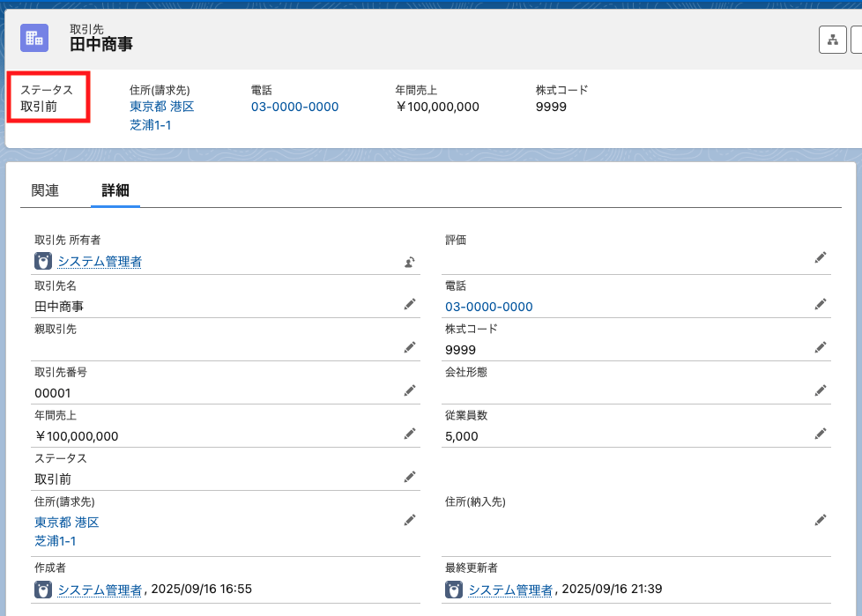Edit 住所(納入先) using the pencil icon
Image resolution: width=862 pixels, height=616 pixels.
(x=820, y=520)
